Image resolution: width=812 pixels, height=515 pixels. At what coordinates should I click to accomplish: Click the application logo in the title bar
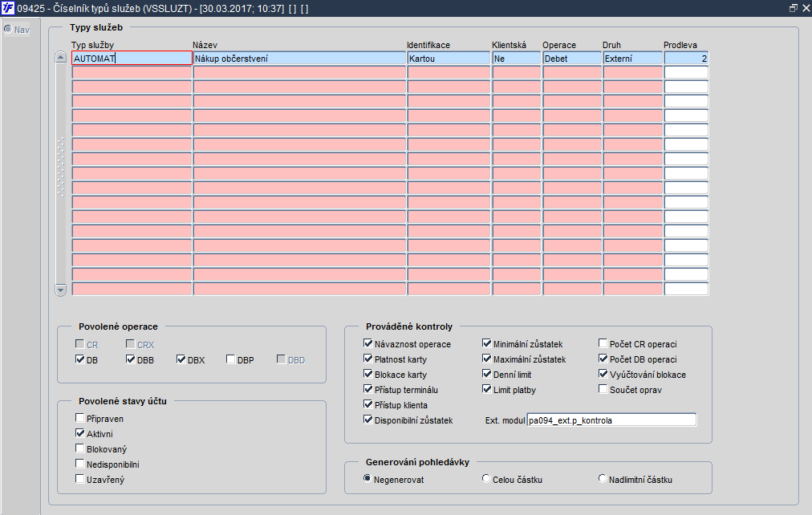(8, 8)
